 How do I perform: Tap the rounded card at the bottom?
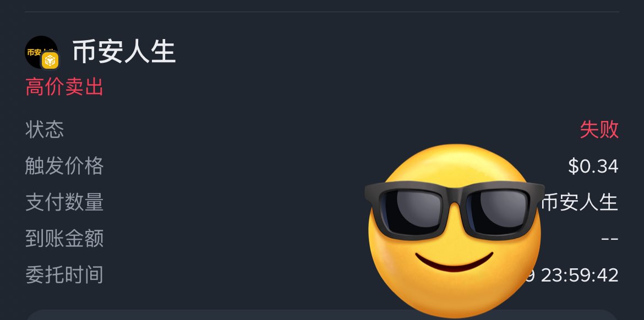click(322, 315)
